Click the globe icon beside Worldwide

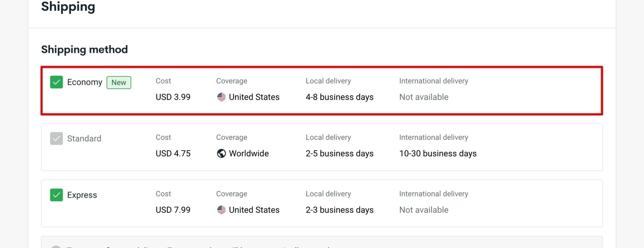221,154
